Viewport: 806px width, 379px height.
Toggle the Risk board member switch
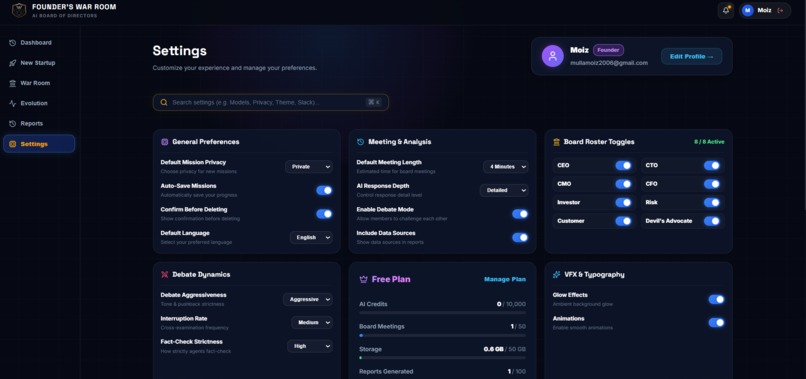(711, 203)
